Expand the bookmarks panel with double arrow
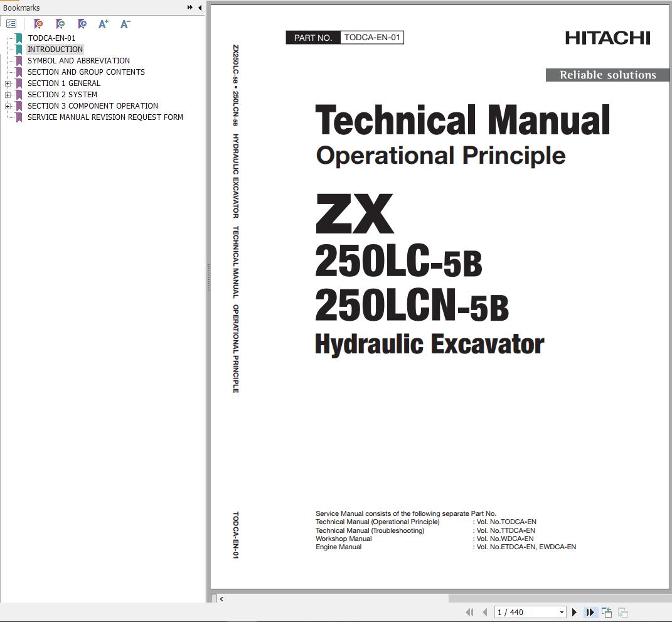This screenshot has width=672, height=622. coord(190,8)
